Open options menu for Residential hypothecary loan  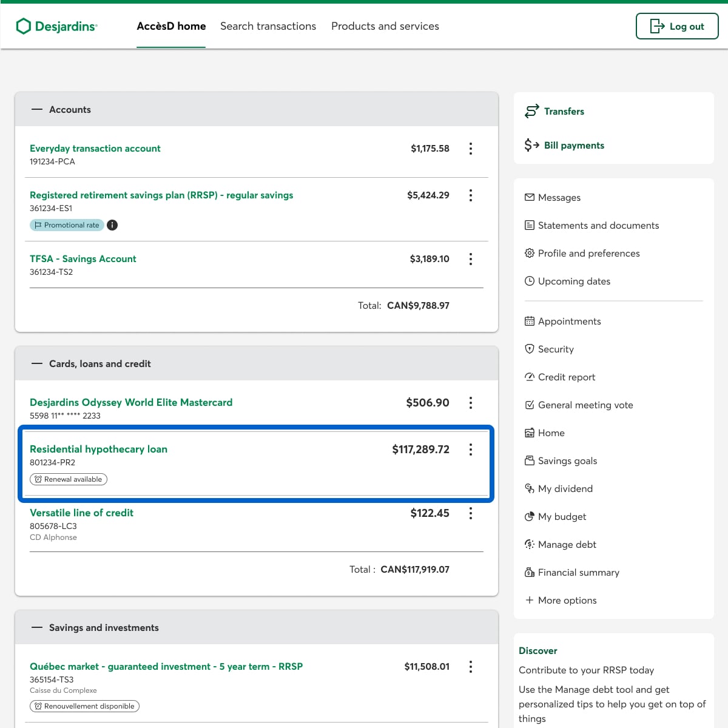tap(471, 450)
